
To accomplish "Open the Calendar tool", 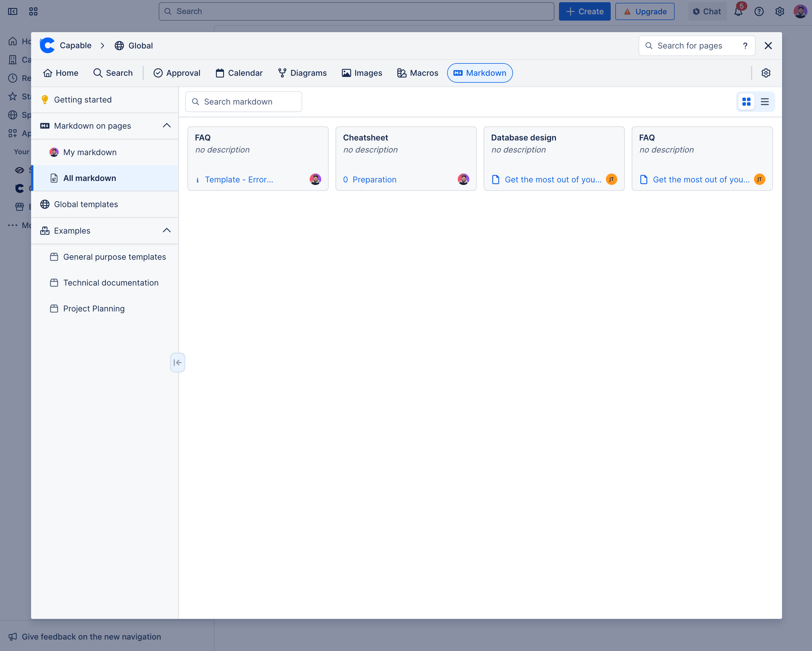I will 239,73.
